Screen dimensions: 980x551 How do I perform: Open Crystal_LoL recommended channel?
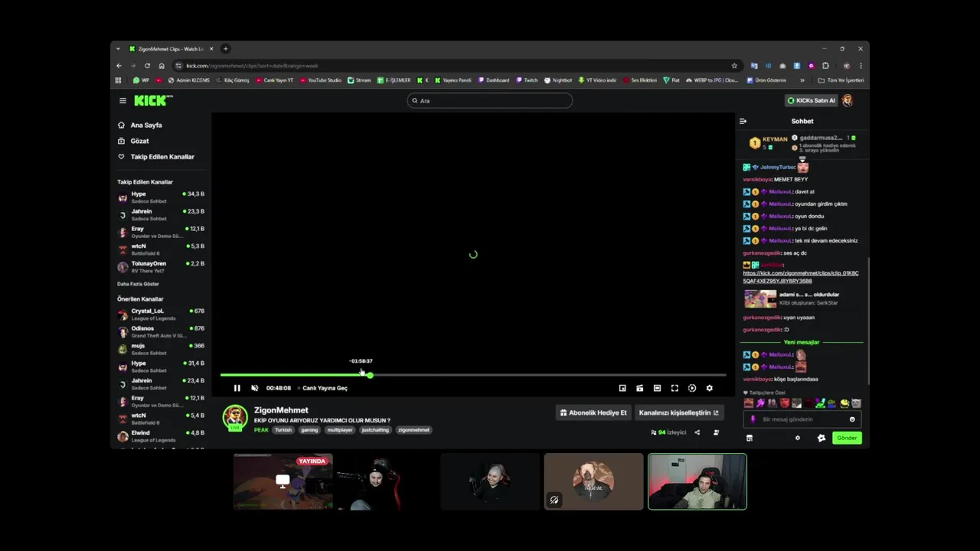tap(161, 315)
